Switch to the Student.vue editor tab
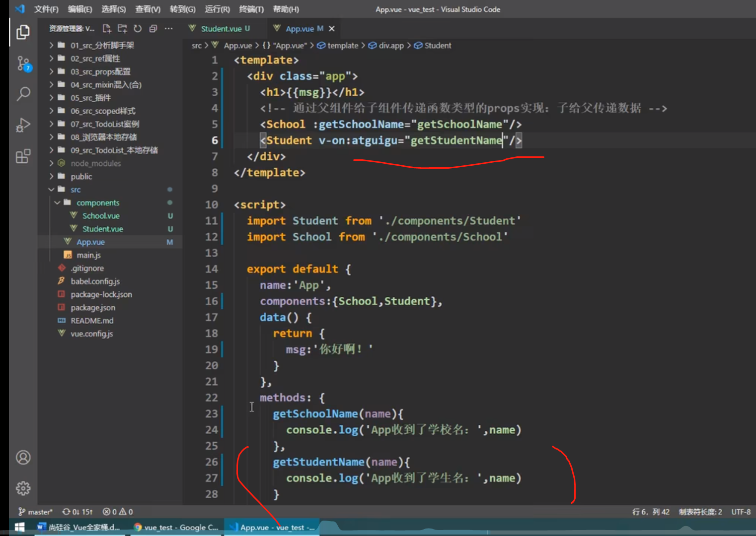Image resolution: width=756 pixels, height=536 pixels. click(221, 29)
